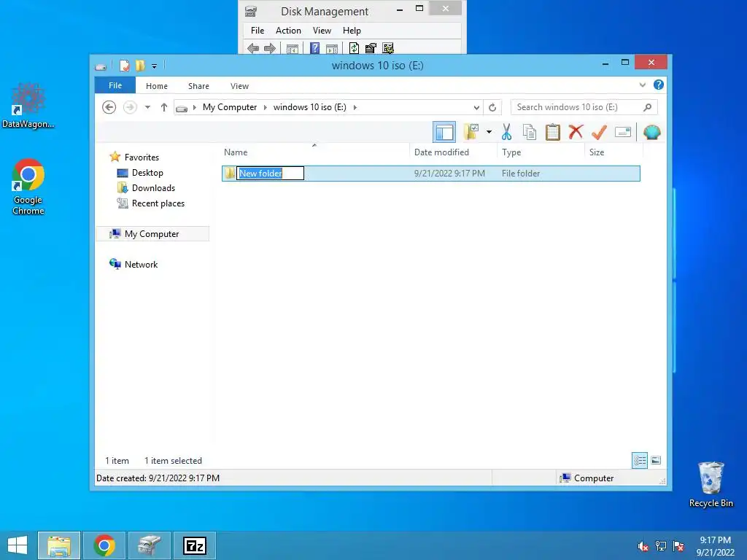
Task: Open dropdown arrow next to folder options icon
Action: point(489,132)
